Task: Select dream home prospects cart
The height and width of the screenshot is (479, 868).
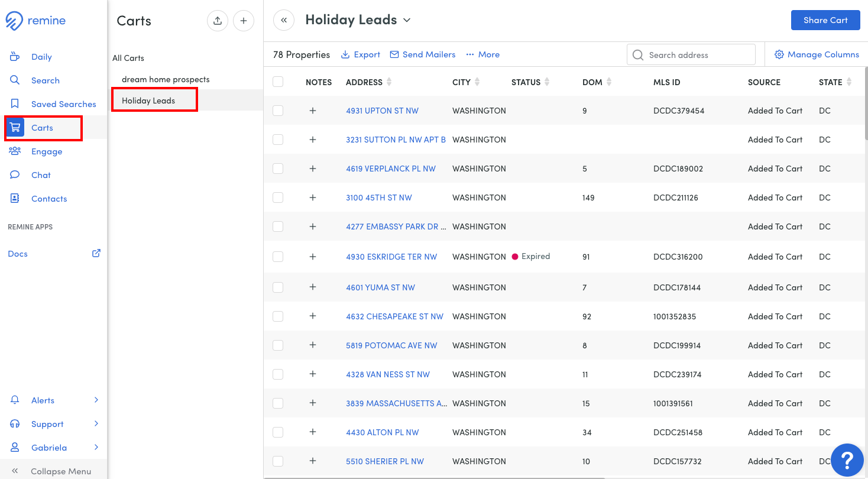Action: 166,79
